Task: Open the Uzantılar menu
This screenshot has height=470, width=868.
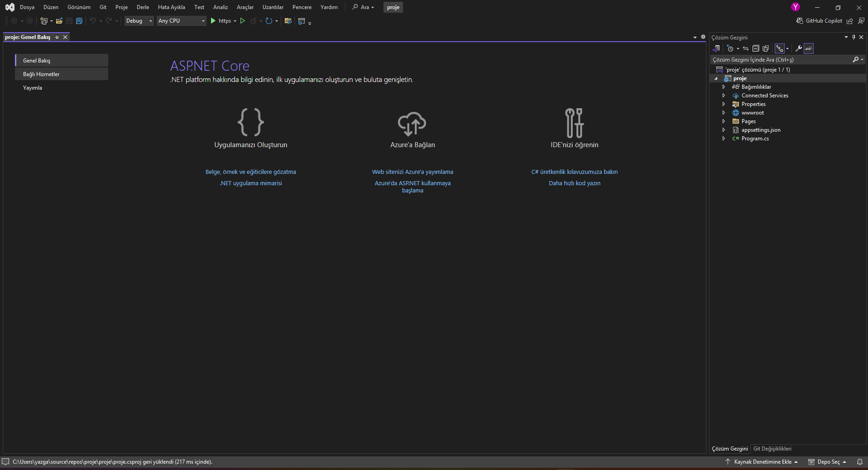Action: coord(273,7)
